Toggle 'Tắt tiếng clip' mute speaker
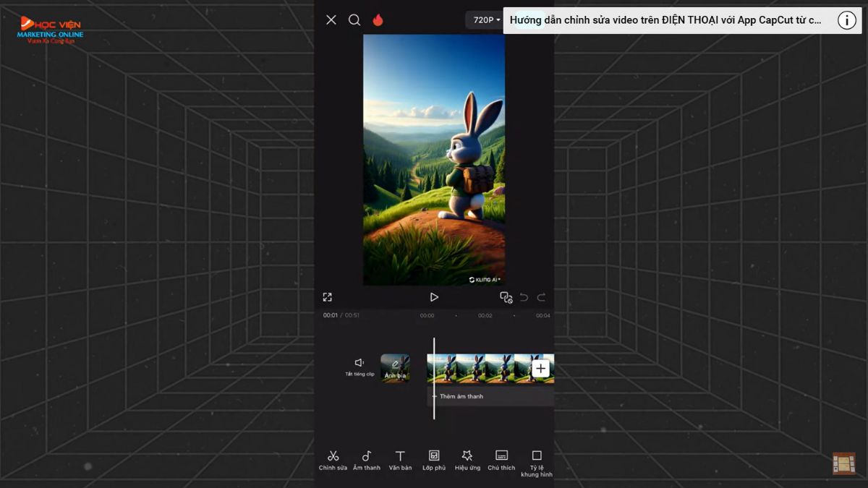This screenshot has width=868, height=488. tap(359, 367)
